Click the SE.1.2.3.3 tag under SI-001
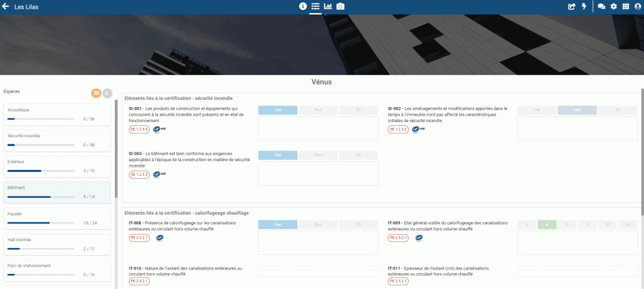The height and width of the screenshot is (289, 644). (139, 130)
